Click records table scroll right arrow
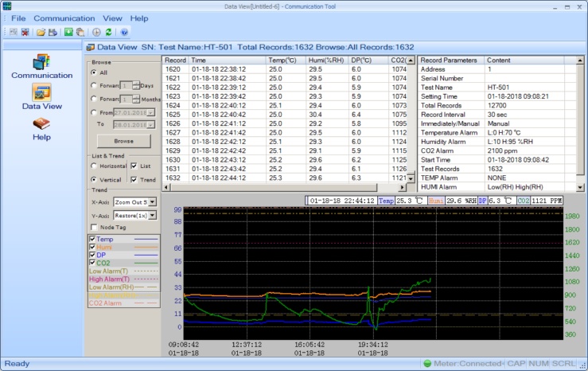Screen dimensions: 588x371 402,187
